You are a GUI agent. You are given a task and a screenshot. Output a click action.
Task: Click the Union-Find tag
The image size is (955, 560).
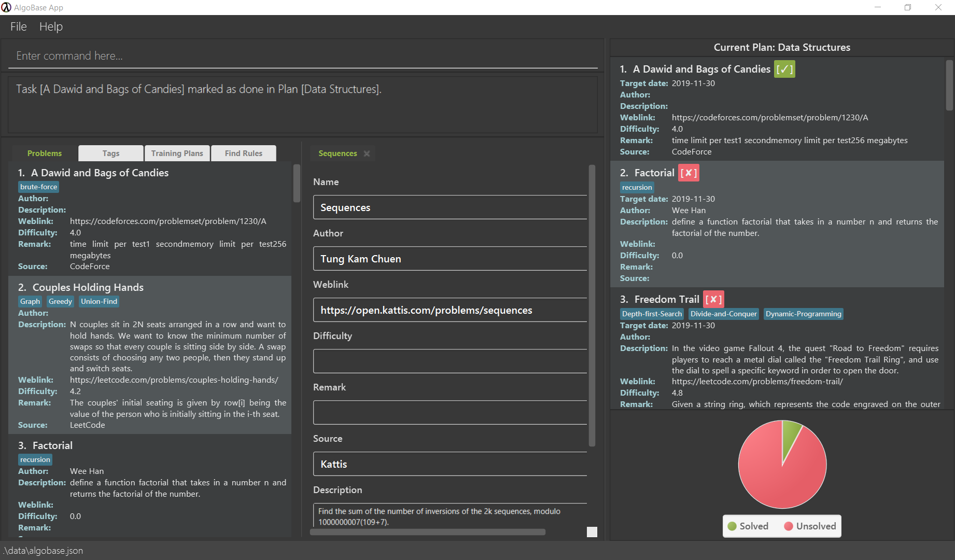click(99, 301)
